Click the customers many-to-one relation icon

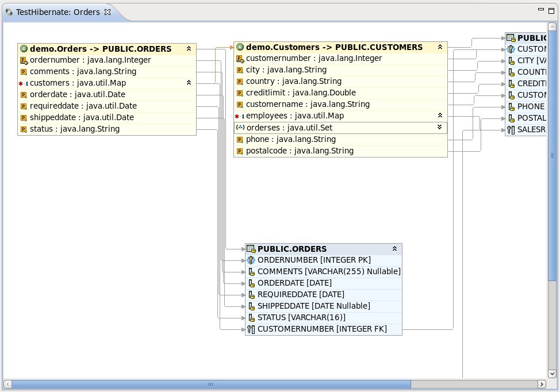click(24, 83)
